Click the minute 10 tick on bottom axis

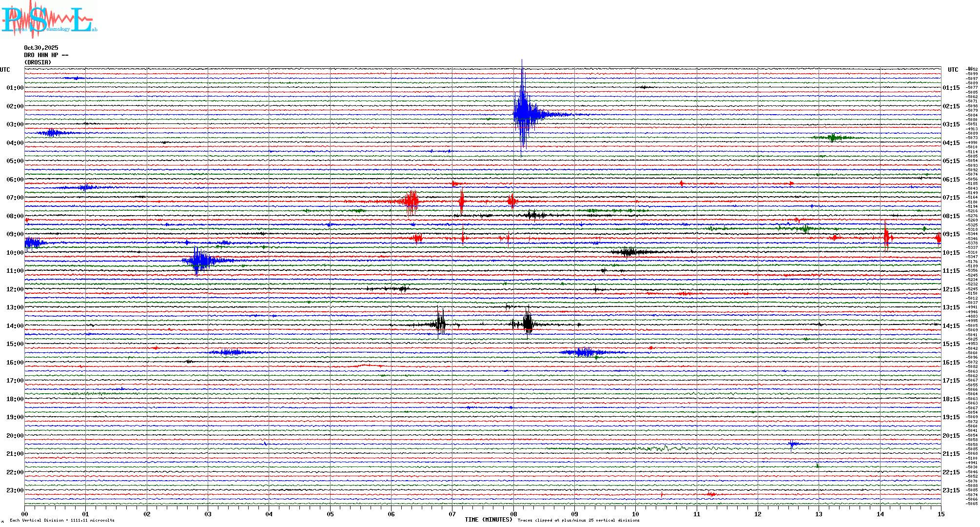point(635,514)
